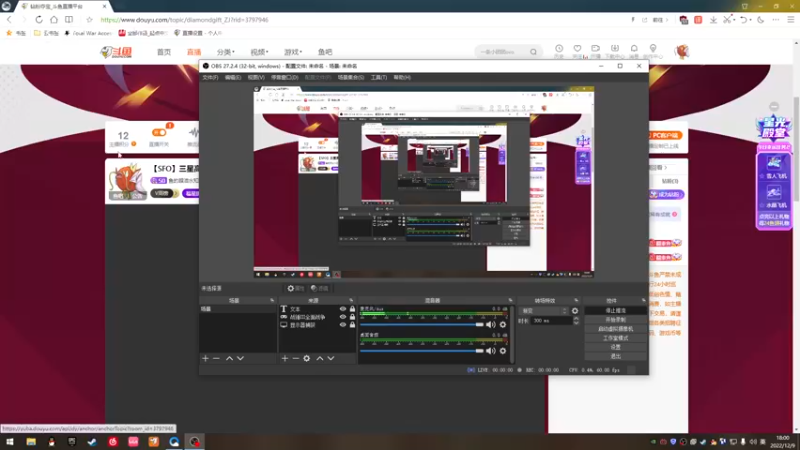Move scene up in Scenes panel

[x=230, y=359]
